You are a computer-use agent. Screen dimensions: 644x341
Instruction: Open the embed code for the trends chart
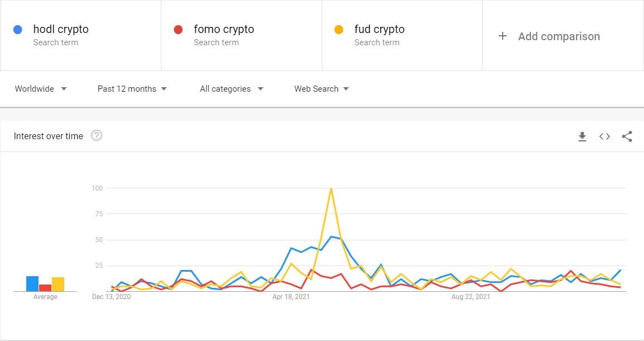pyautogui.click(x=604, y=136)
